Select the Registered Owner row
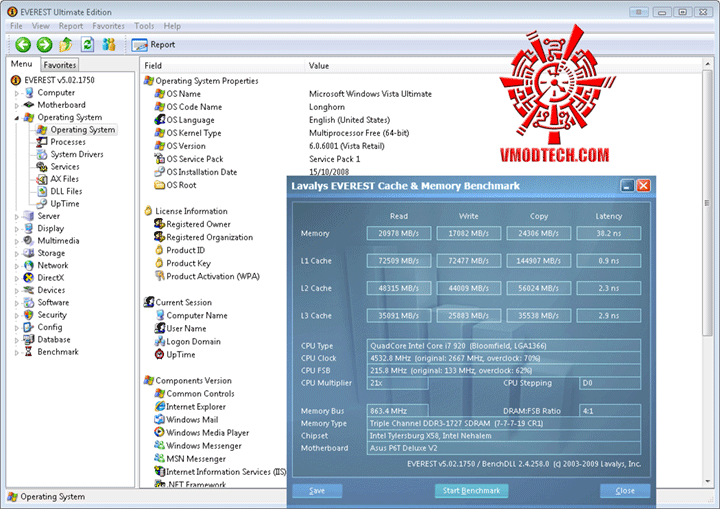 198,224
